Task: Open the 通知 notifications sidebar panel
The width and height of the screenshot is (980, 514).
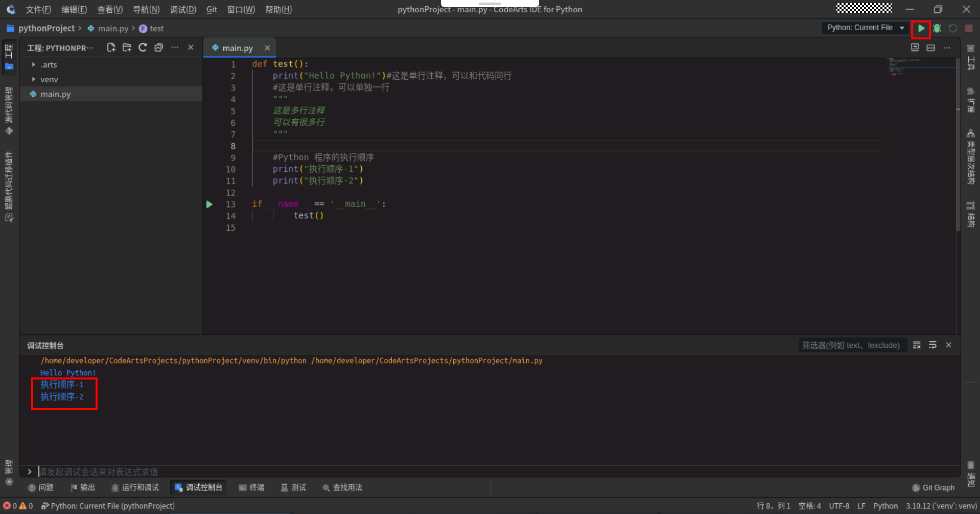Action: pyautogui.click(x=971, y=474)
